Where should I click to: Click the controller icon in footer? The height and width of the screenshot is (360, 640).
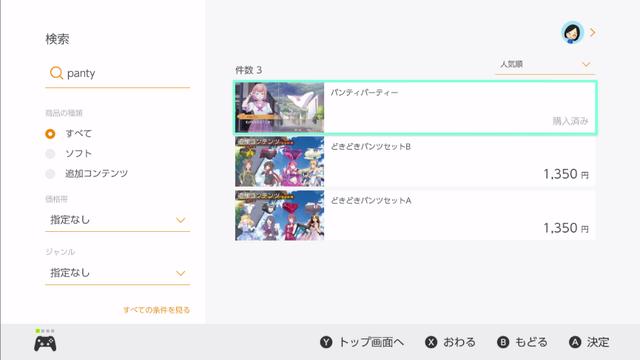click(45, 344)
